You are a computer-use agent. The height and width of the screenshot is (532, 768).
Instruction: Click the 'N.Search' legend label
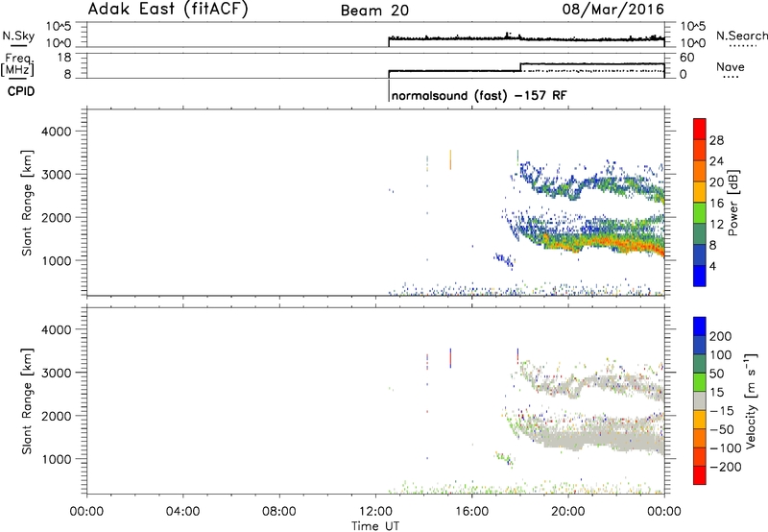tap(741, 36)
